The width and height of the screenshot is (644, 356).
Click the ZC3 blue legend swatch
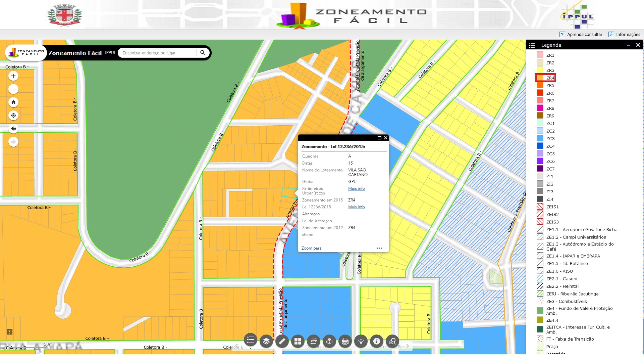tap(540, 138)
